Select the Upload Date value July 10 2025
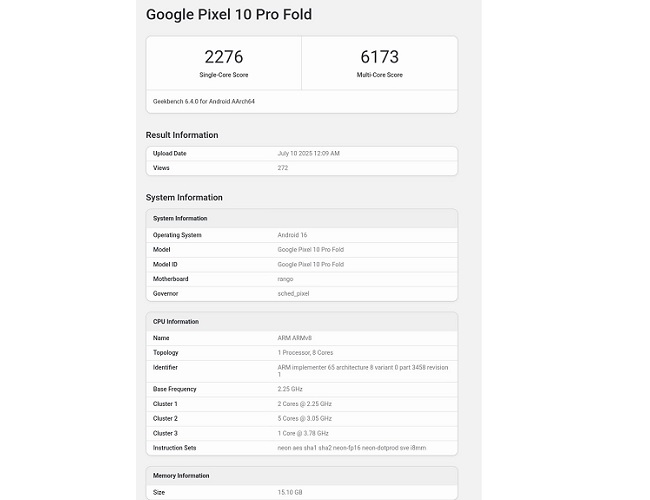Image resolution: width=650 pixels, height=500 pixels. click(x=308, y=153)
